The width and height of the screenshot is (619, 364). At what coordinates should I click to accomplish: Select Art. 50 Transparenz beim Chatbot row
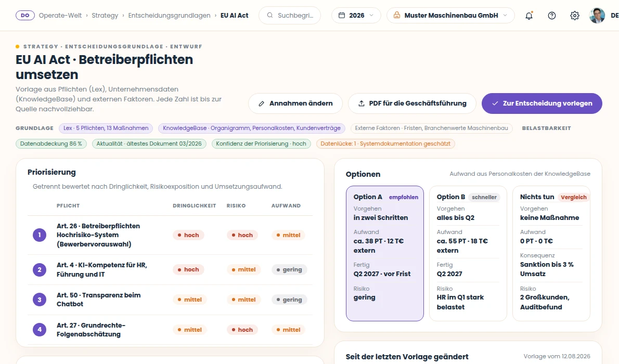click(x=170, y=300)
